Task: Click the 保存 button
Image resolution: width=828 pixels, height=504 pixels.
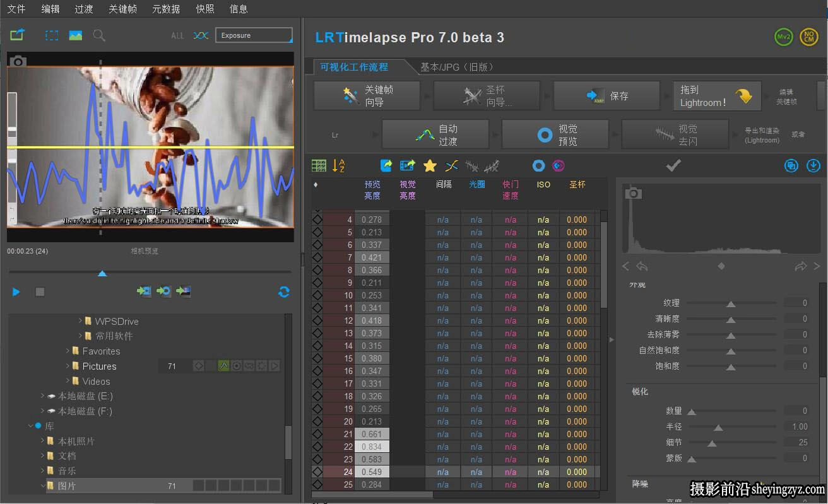Action: pos(606,96)
